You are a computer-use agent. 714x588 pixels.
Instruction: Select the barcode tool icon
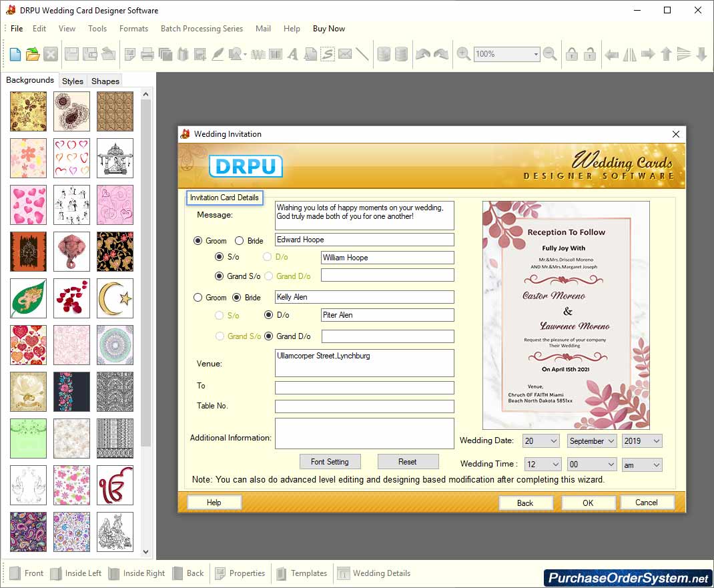pyautogui.click(x=276, y=54)
